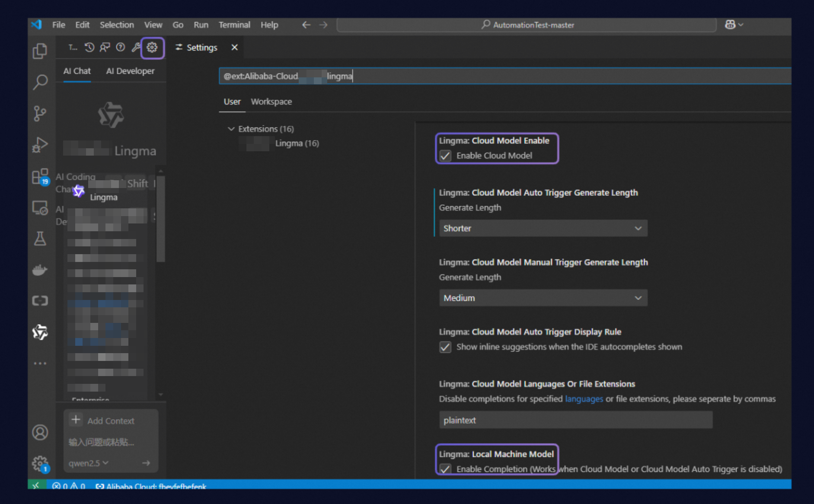Uncheck Enable Cloud Model checkbox
Screen dimensions: 814x504
[445, 156]
